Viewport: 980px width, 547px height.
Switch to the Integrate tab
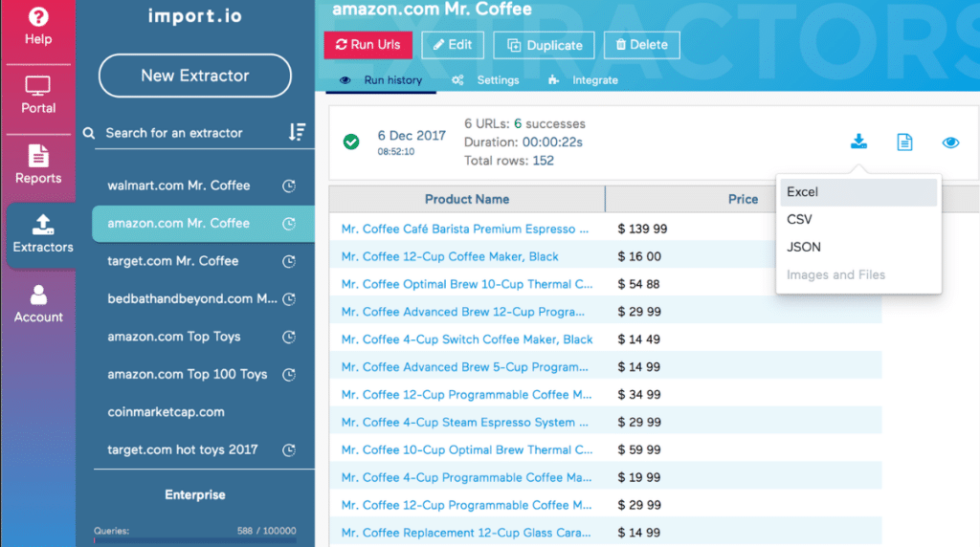(583, 80)
